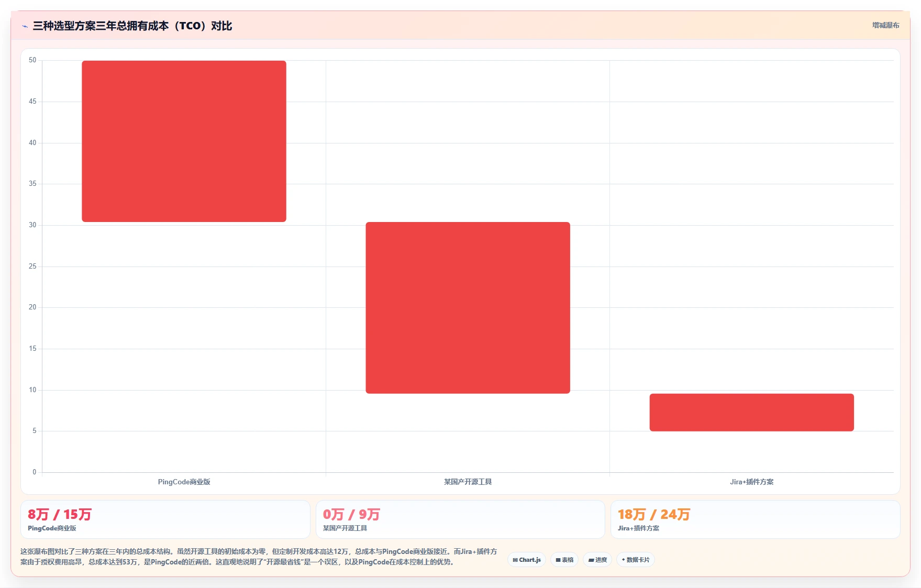
Task: Click the Jira+插件方案 x-axis label
Action: coord(751,482)
